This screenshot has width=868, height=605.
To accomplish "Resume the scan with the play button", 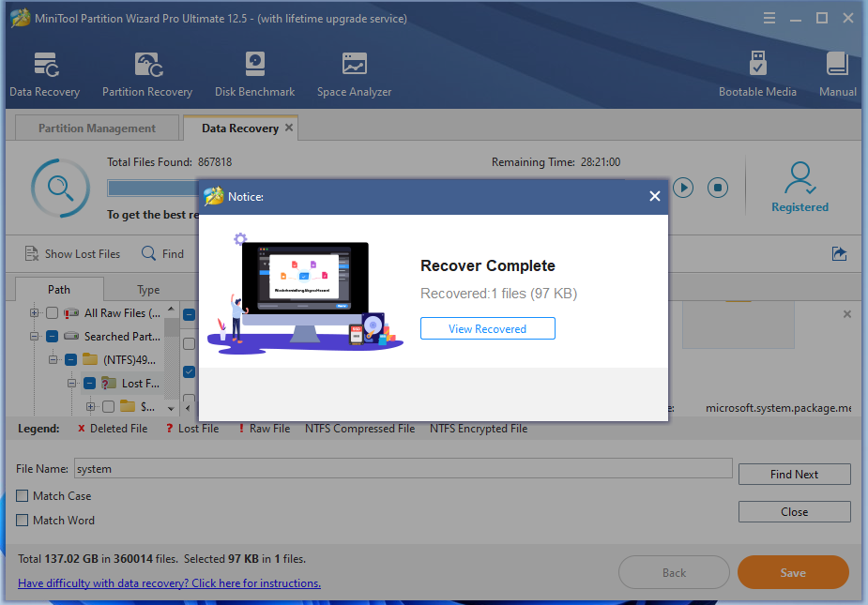I will tap(684, 188).
